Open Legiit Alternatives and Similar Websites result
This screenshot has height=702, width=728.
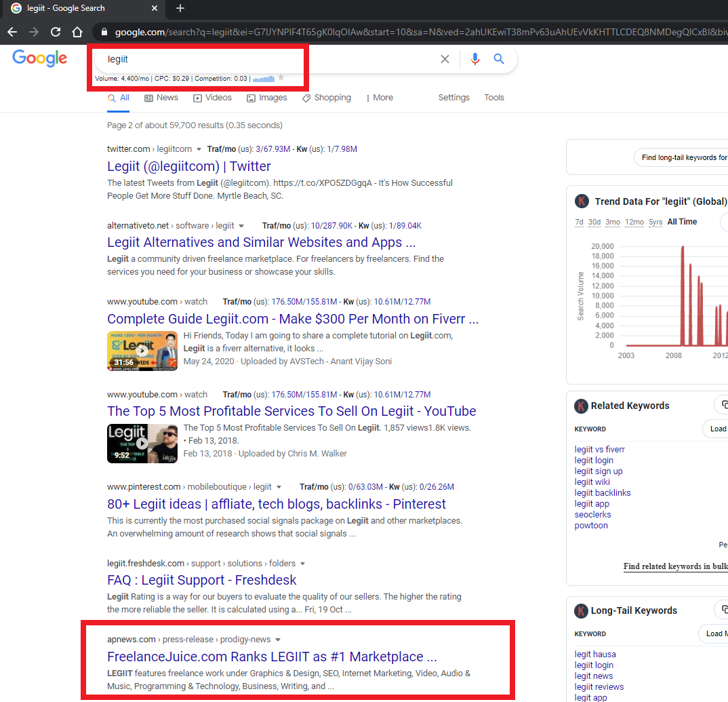click(x=262, y=242)
